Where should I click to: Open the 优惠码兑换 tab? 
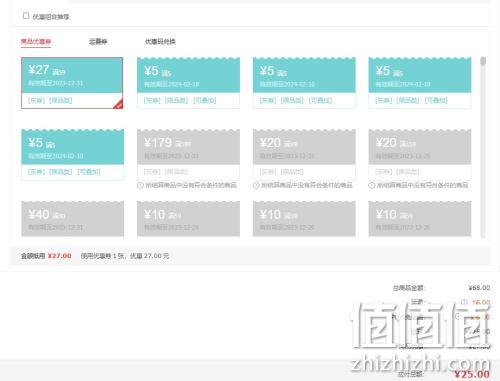(x=160, y=42)
